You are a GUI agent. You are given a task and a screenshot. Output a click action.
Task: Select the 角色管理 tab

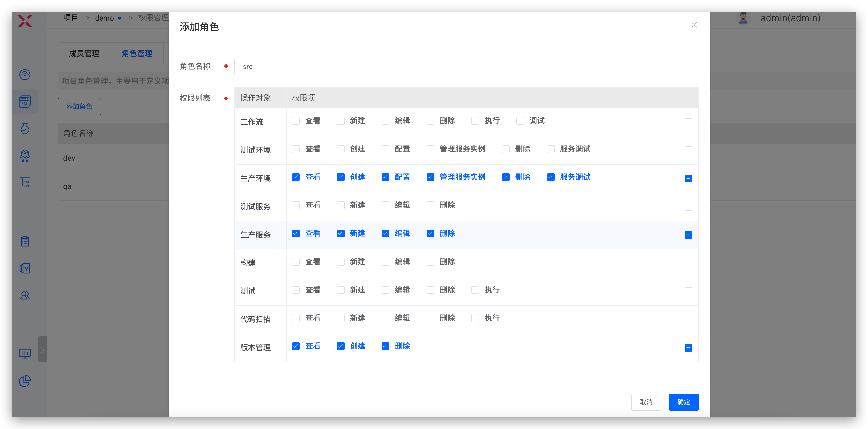pos(137,53)
